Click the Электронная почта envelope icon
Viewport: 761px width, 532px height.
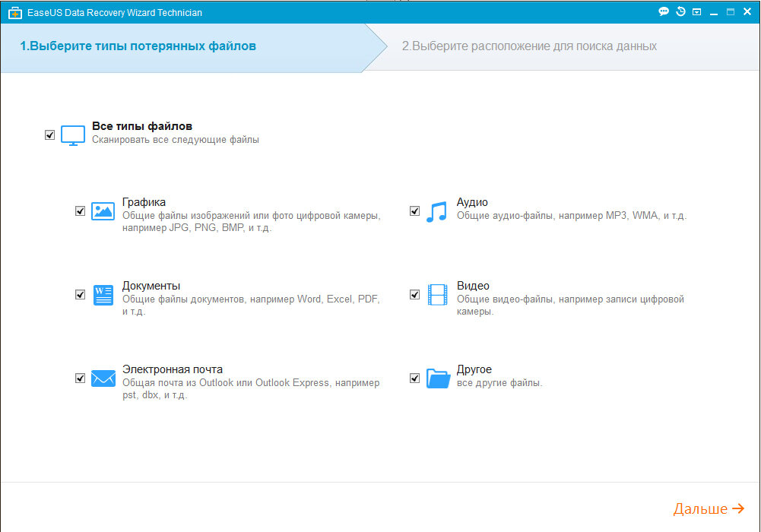[103, 378]
